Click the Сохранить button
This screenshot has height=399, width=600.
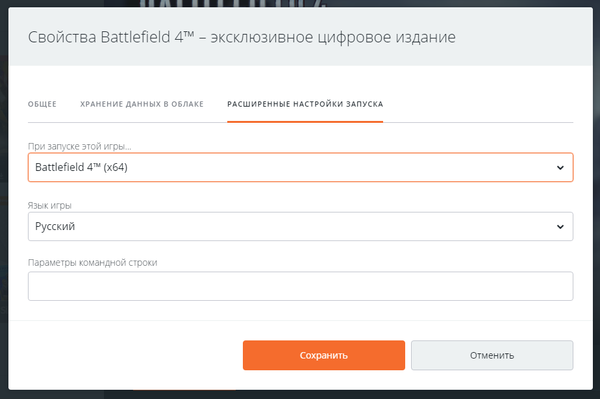point(324,355)
